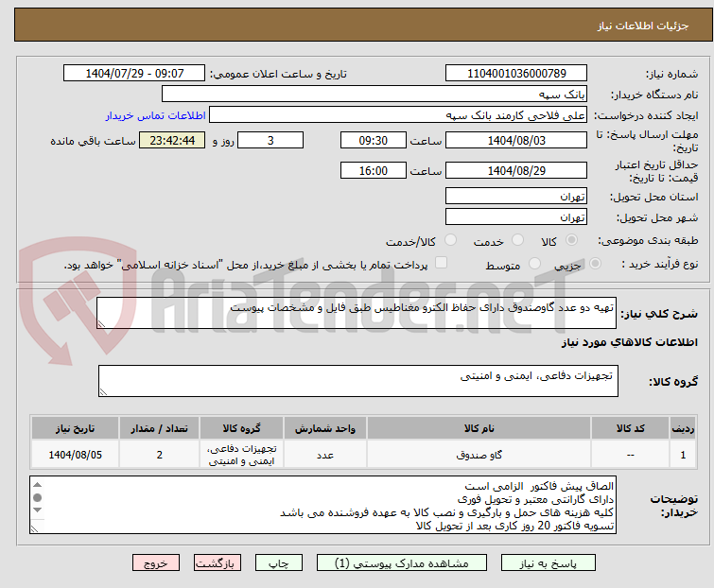This screenshot has height=588, width=714.
Task: Click the announcement date field 1404/07/29 - 09:07
Action: pos(134,74)
